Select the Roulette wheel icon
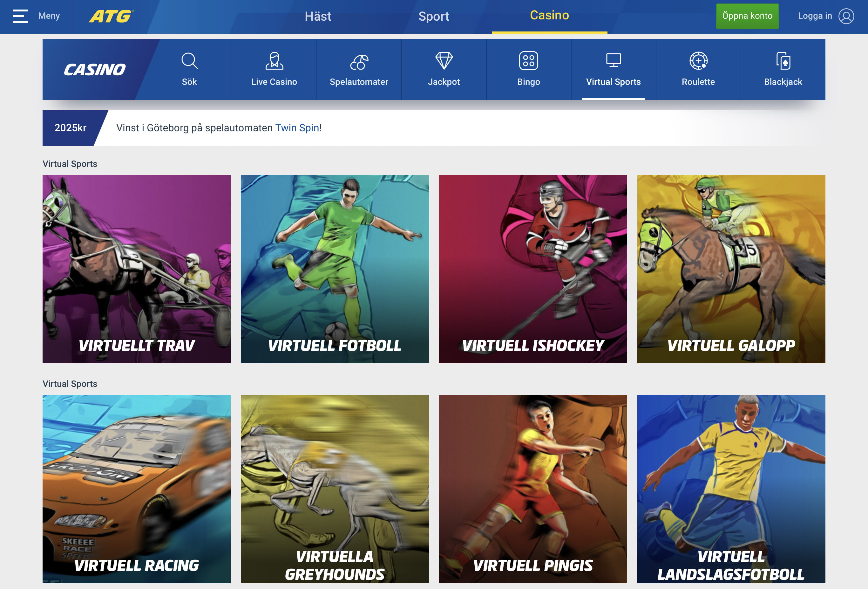The image size is (868, 589). coord(698,60)
